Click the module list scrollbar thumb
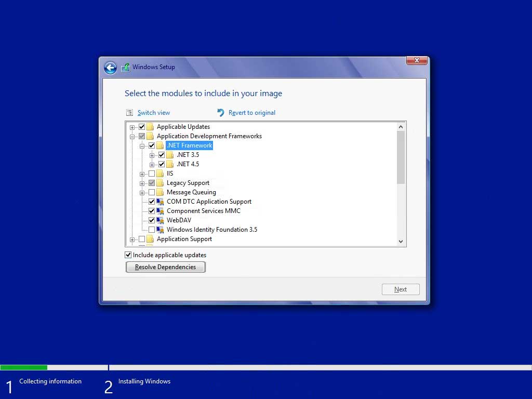 (x=401, y=157)
